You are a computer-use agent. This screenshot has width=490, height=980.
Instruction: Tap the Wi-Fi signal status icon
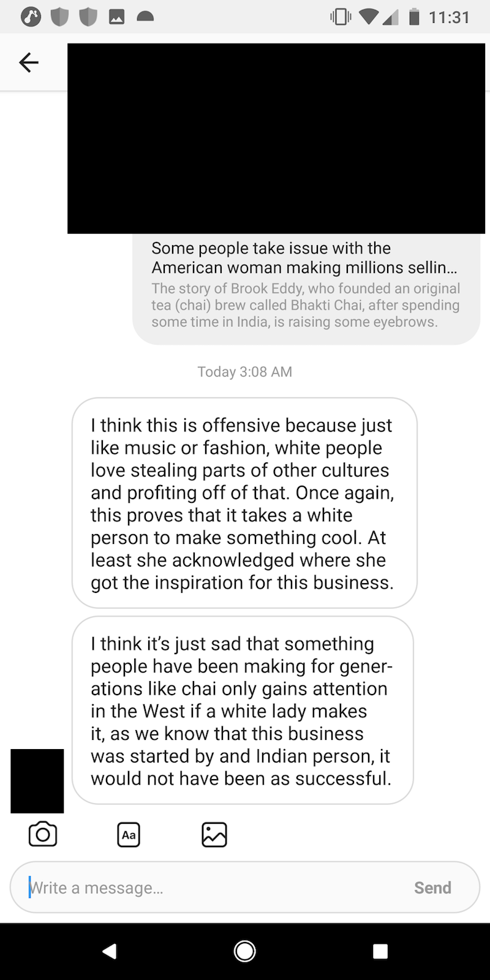pyautogui.click(x=369, y=17)
